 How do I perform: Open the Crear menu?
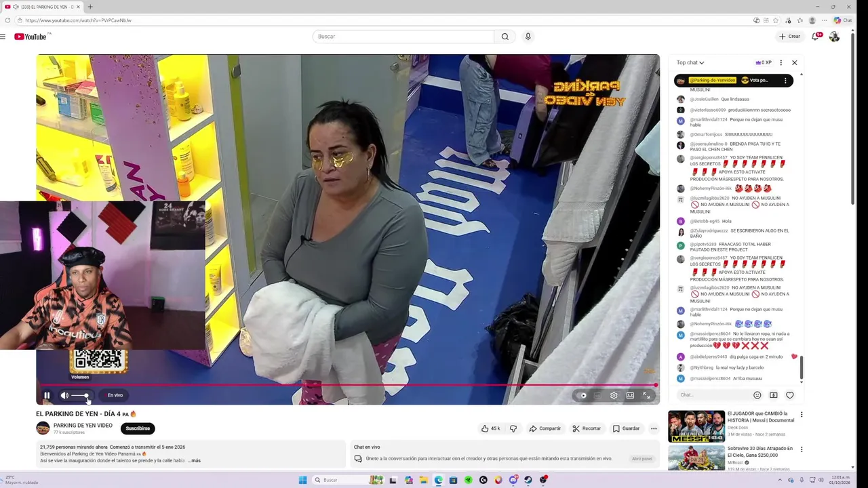coord(789,37)
